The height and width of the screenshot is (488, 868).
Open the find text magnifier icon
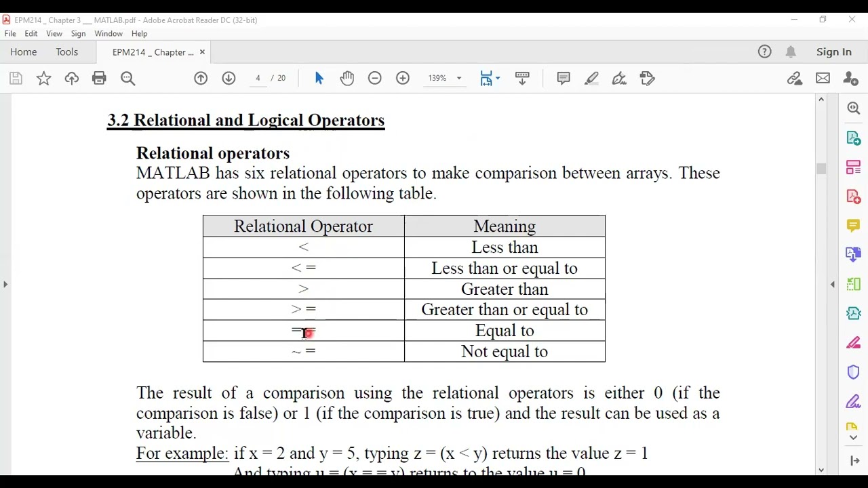pyautogui.click(x=127, y=79)
